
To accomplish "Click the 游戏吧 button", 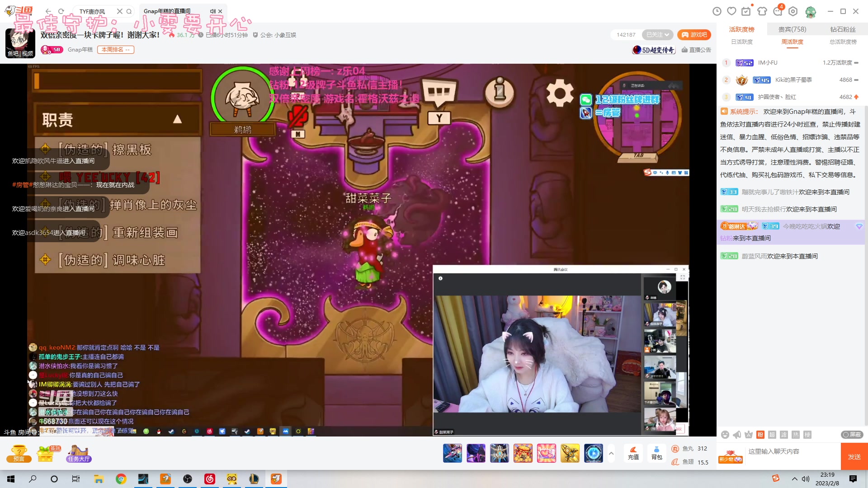I will pyautogui.click(x=694, y=35).
